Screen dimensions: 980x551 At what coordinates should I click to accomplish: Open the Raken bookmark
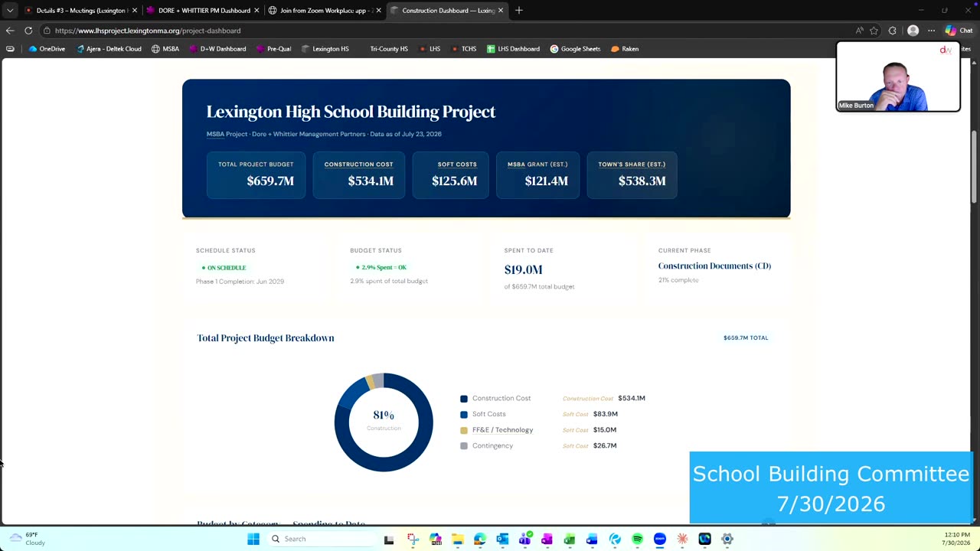tap(625, 49)
